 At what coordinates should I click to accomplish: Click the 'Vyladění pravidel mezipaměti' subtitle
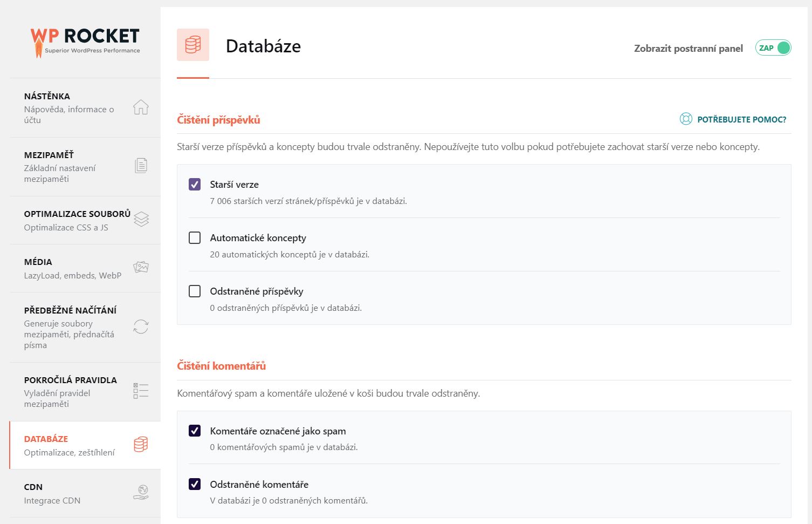click(x=57, y=399)
